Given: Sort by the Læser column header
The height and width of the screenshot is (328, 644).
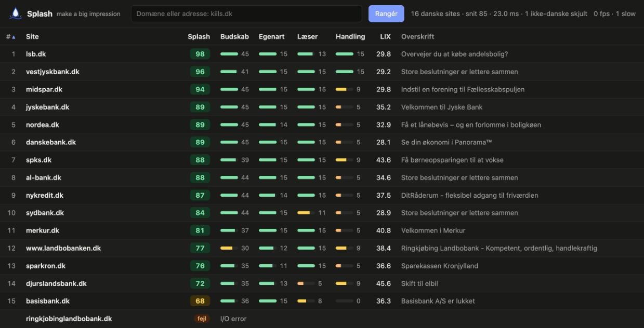Looking at the screenshot, I should [x=307, y=36].
